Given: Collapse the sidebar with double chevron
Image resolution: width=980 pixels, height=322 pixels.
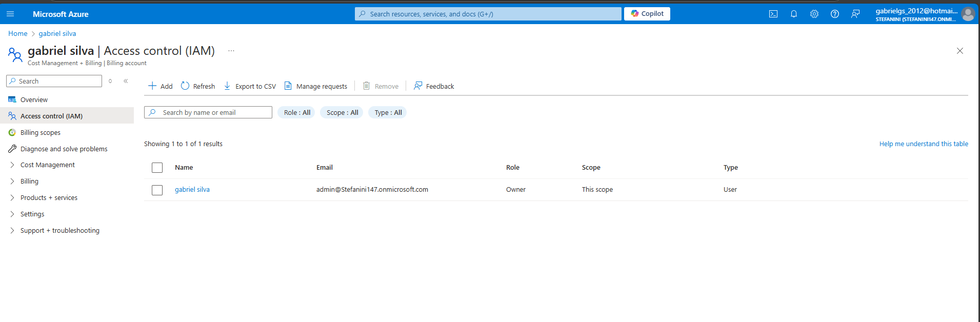Looking at the screenshot, I should (x=126, y=81).
